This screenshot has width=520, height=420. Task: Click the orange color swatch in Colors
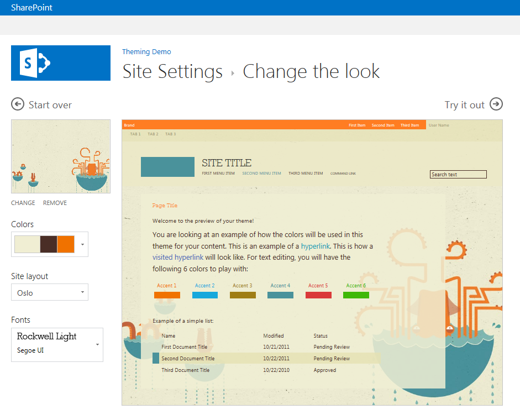pos(66,244)
